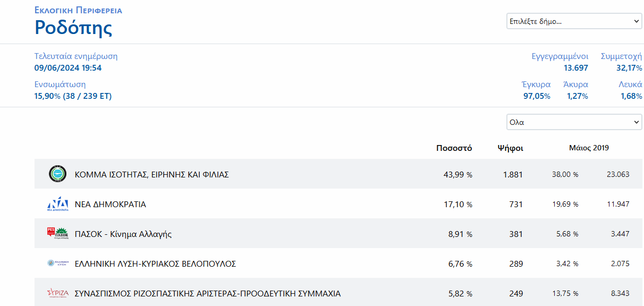644x306 pixels.
Task: Click the Ποσοστό column header
Action: (454, 148)
